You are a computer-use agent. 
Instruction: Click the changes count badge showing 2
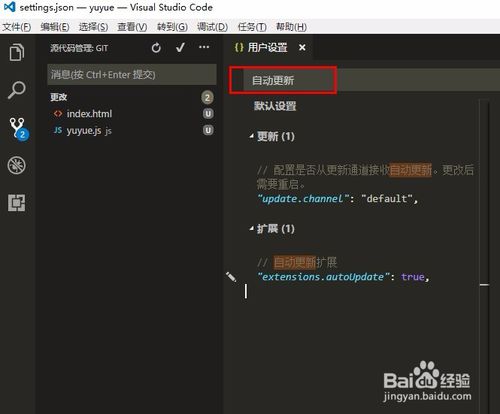(207, 97)
